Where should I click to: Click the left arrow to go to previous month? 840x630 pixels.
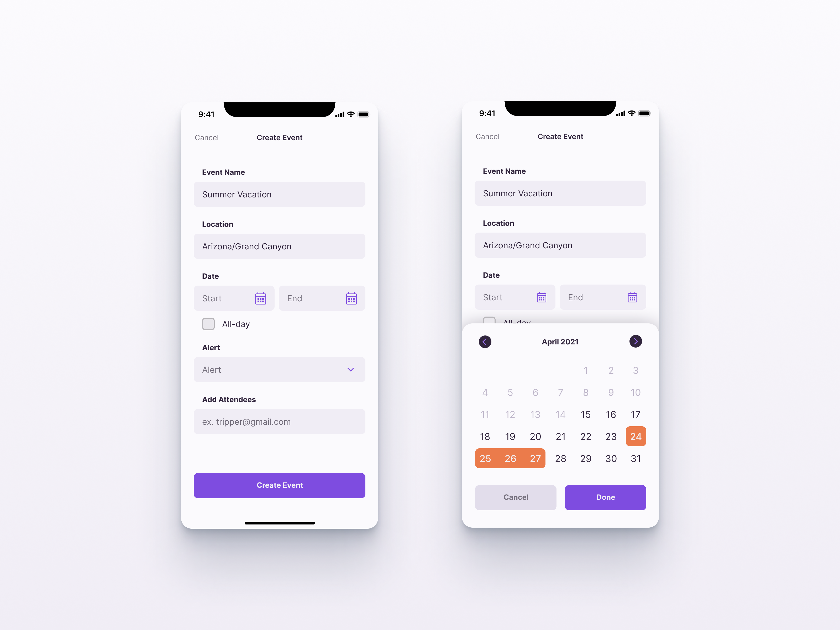(x=485, y=342)
